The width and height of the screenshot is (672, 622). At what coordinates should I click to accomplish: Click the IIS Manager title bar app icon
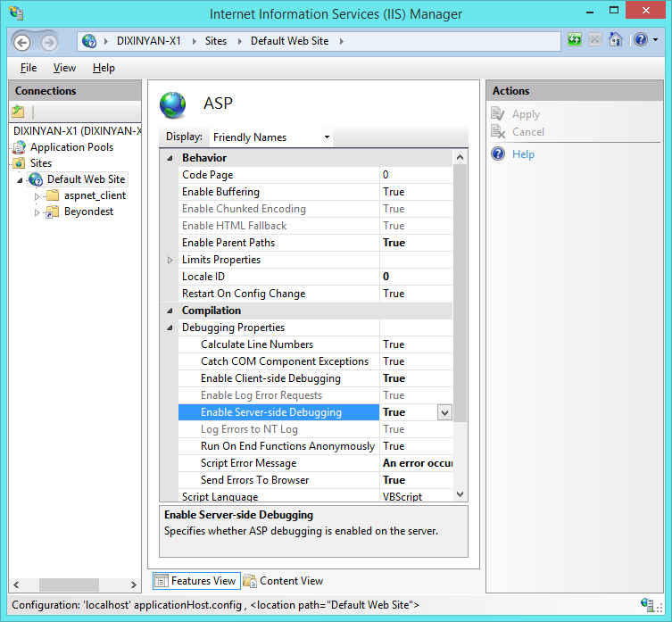pyautogui.click(x=16, y=13)
